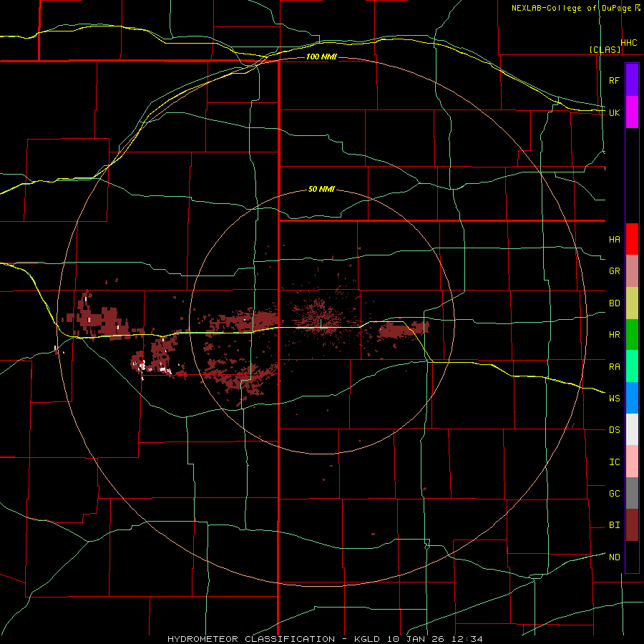Click the ND legend label

pos(614,557)
